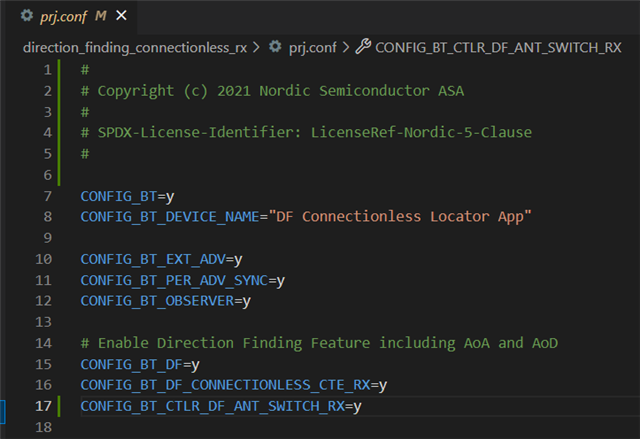
Task: Click the modified M indicator on tab
Action: 100,16
